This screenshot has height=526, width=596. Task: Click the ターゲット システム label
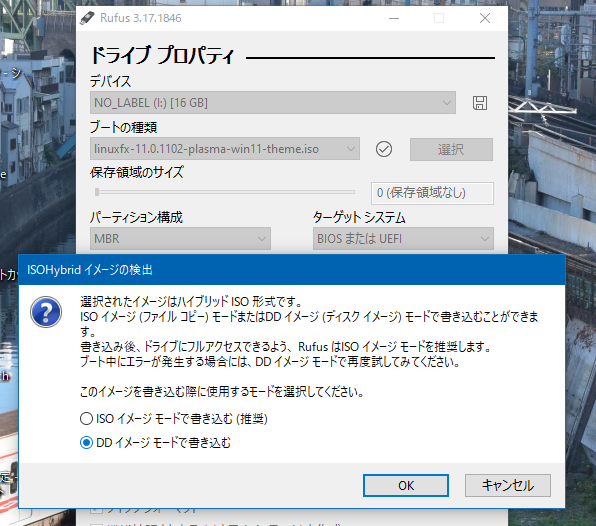359,217
